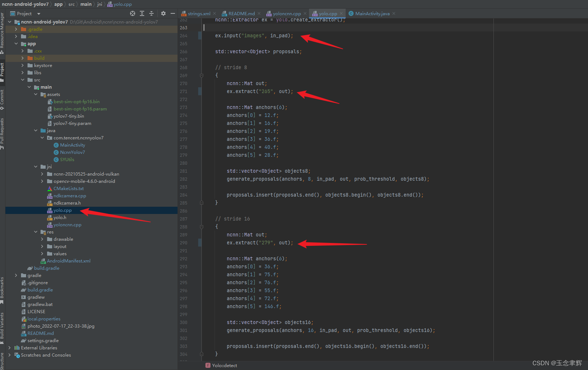Close the yolo.cpp tab
This screenshot has width=588, height=370.
click(341, 14)
